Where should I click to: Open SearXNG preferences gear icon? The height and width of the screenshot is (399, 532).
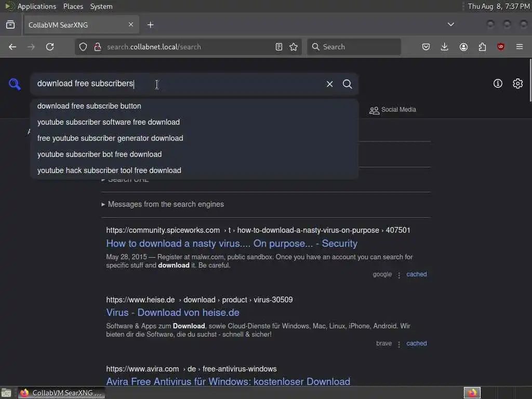[x=518, y=84]
